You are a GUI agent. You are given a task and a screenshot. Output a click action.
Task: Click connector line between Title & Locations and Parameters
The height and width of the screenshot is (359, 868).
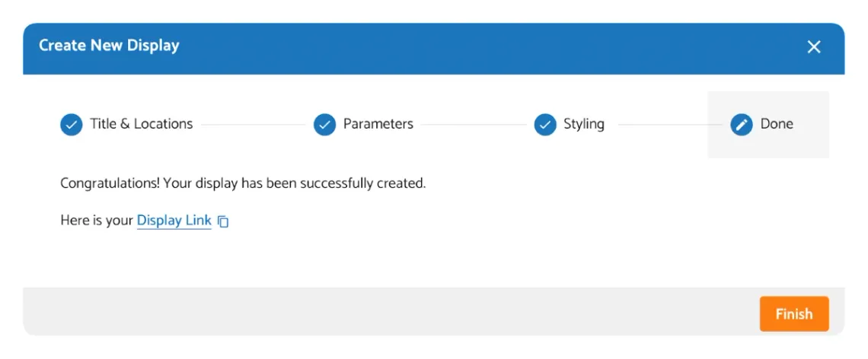tap(253, 125)
